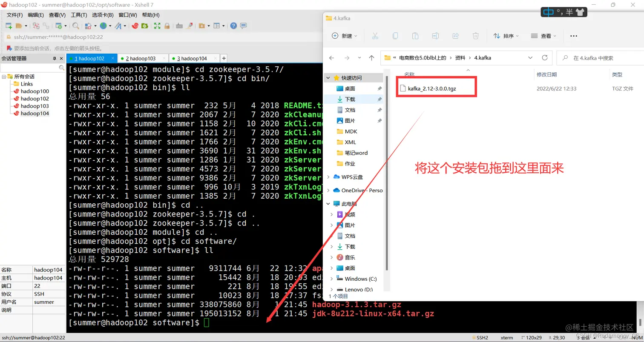Refresh the 4.kafka folder view
Screen dimensions: 644x342
click(x=544, y=58)
